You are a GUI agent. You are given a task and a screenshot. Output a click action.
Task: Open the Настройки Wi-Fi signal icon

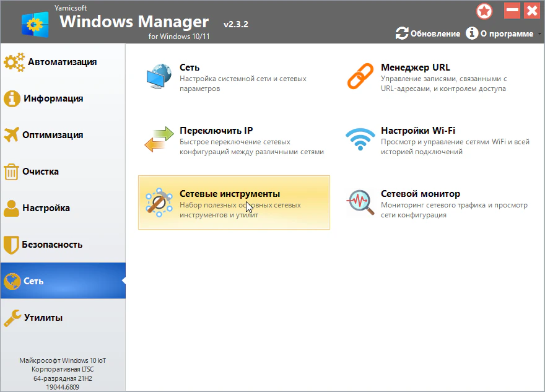click(x=360, y=141)
